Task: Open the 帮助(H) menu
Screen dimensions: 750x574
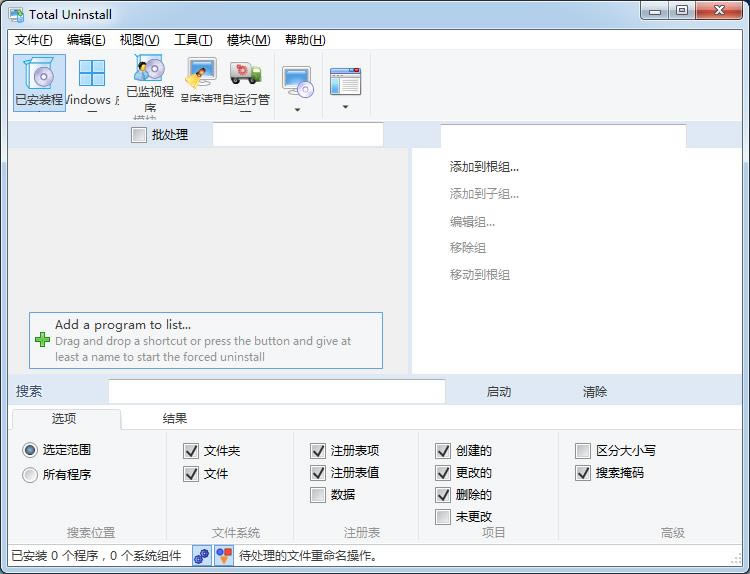Action: [x=305, y=40]
